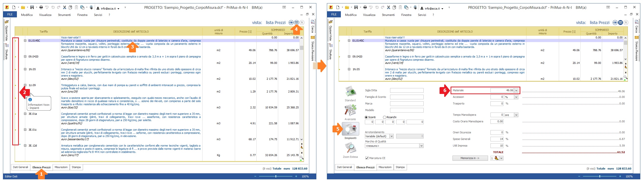Collapse the 09.0420 row in left window
Screen dimensions: 644x183
pyautogui.click(x=25, y=57)
